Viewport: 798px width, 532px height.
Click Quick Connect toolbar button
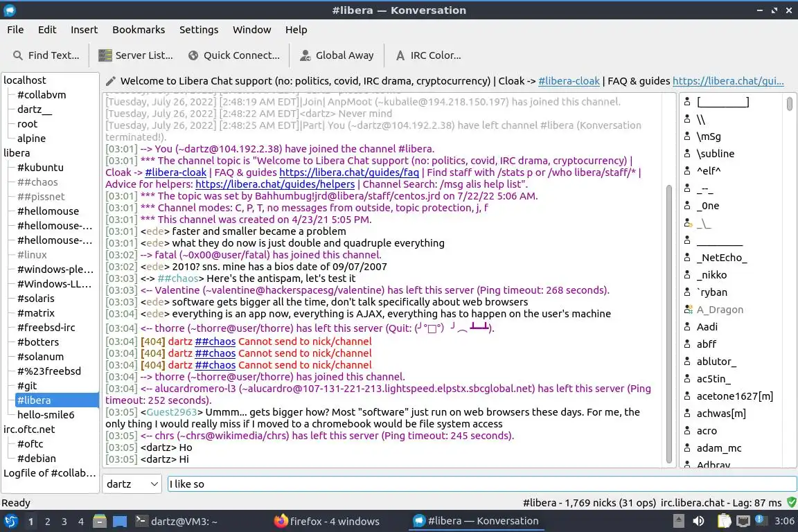[x=234, y=55]
